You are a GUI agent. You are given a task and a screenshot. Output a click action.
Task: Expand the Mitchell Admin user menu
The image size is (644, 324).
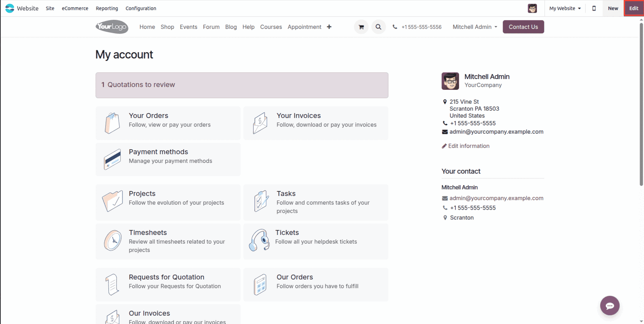click(475, 27)
